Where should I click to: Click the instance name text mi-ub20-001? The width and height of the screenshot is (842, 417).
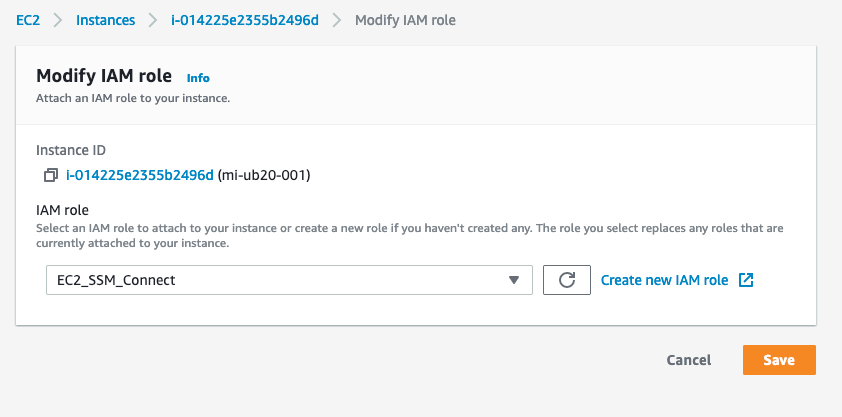(264, 176)
